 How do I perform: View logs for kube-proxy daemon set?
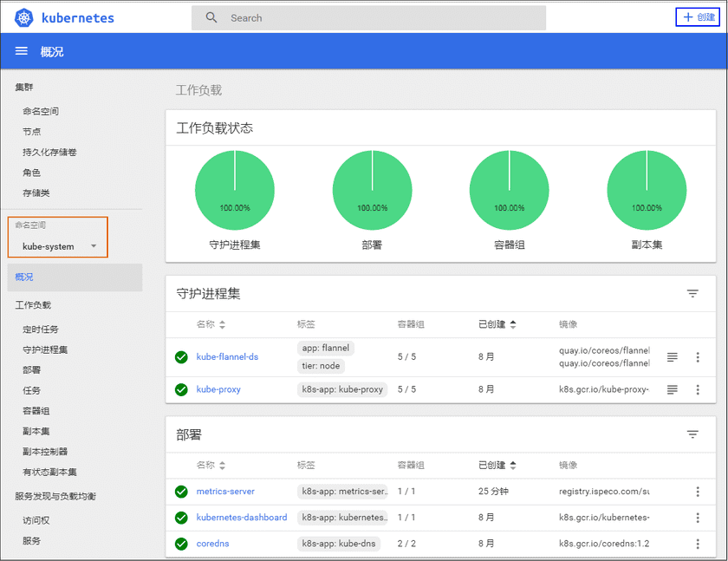coord(673,389)
